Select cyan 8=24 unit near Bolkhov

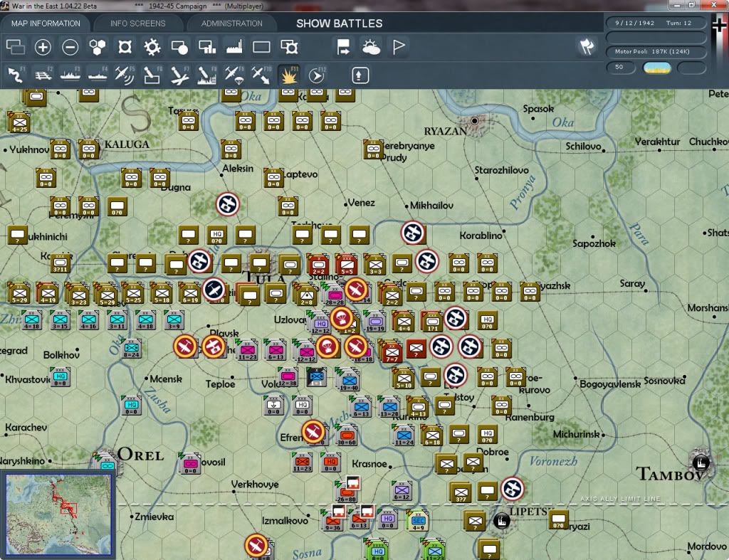tap(132, 349)
